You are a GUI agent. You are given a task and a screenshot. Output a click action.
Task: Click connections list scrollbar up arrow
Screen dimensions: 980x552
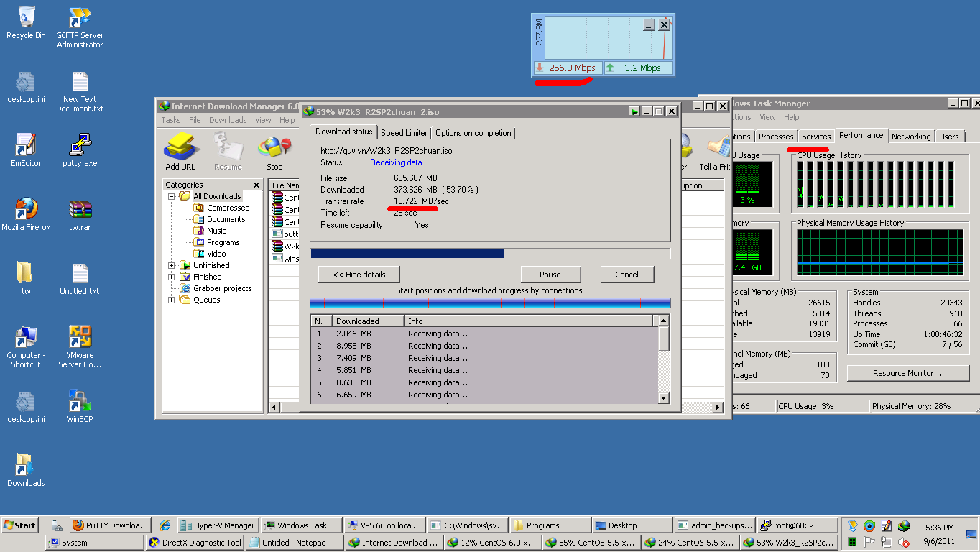click(x=663, y=321)
